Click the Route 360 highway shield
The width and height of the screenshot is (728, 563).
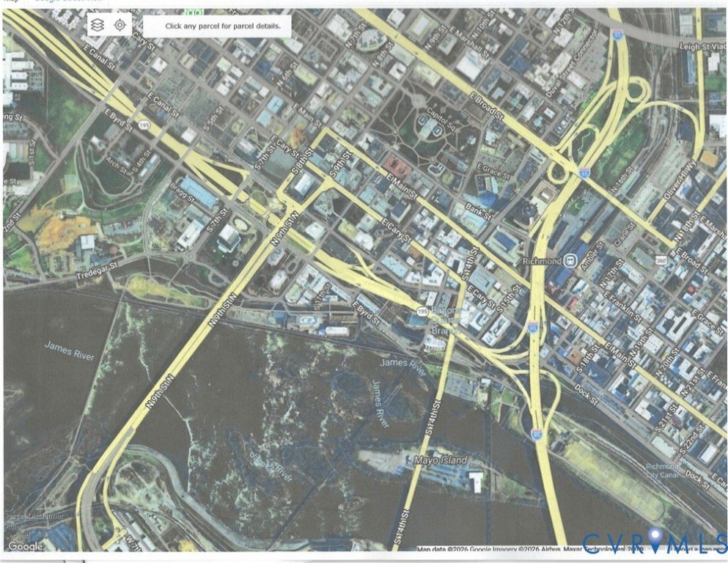pyautogui.click(x=661, y=261)
